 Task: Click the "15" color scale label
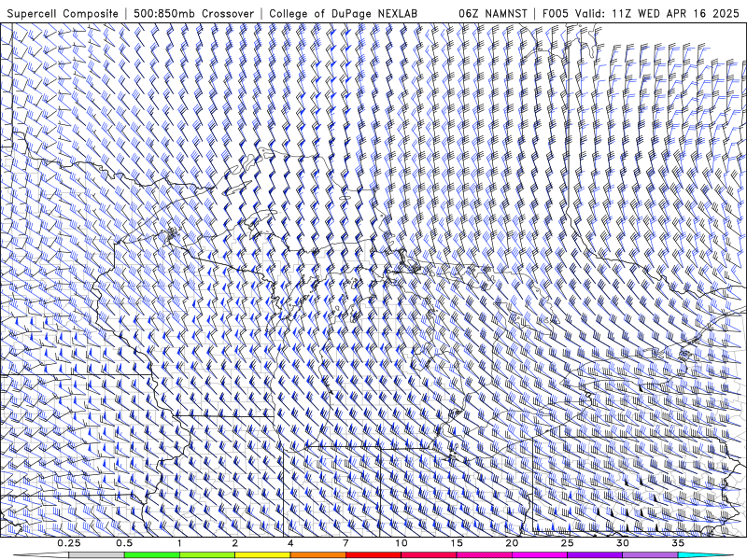tap(457, 543)
